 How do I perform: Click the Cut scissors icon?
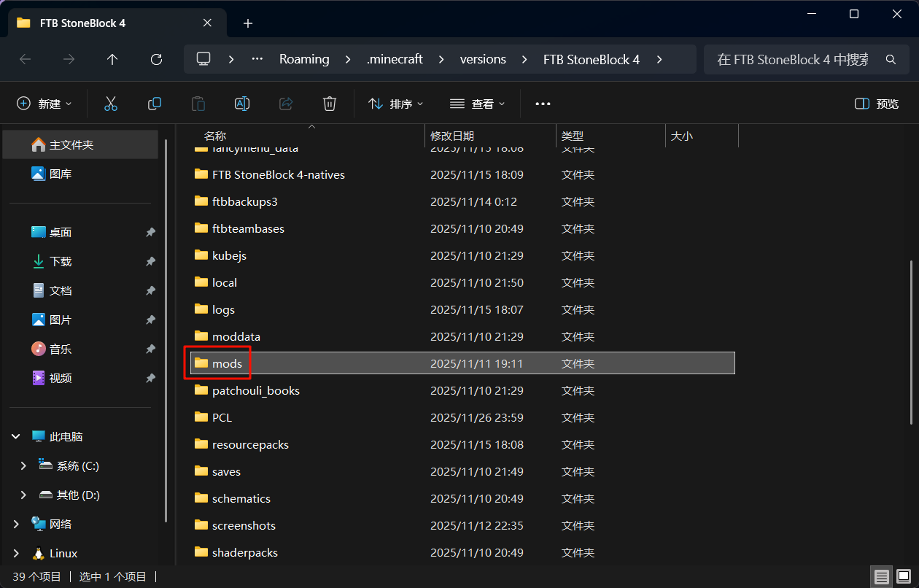[x=111, y=104]
